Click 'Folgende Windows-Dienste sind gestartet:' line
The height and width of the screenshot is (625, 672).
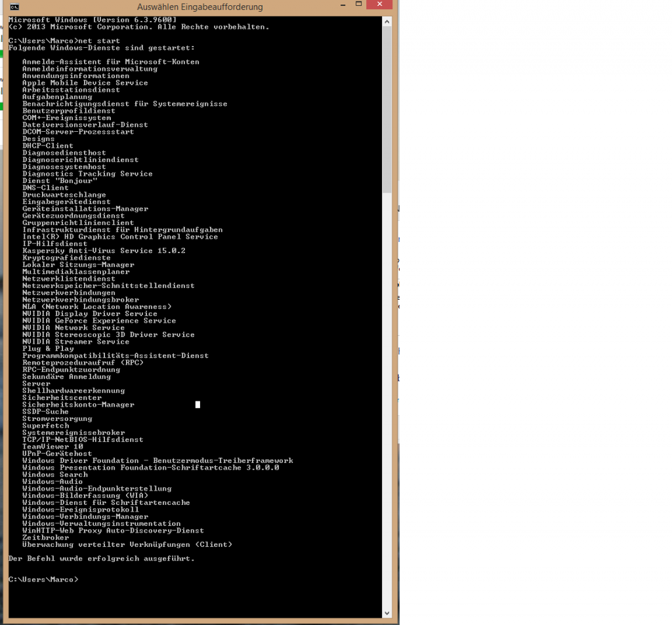tap(102, 48)
